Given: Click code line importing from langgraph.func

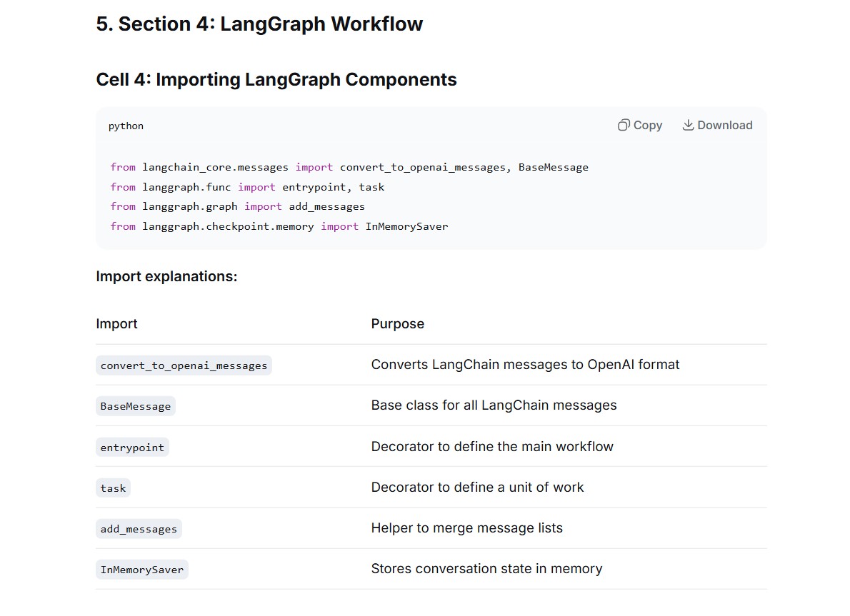Looking at the screenshot, I should (247, 187).
